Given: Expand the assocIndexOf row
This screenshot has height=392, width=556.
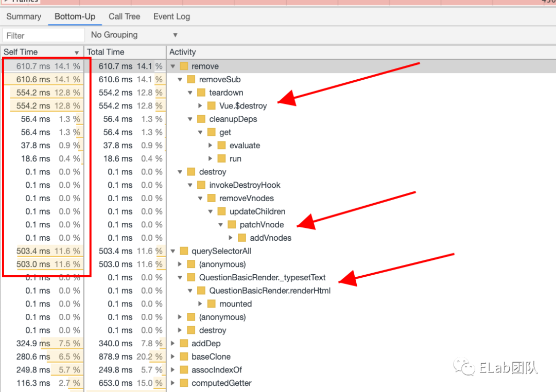Looking at the screenshot, I should 173,370.
